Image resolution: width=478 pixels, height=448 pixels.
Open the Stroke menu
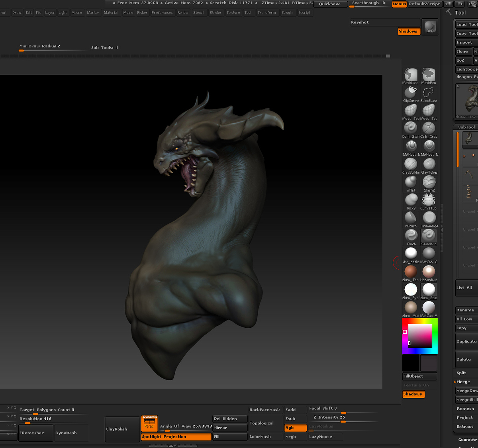coord(215,13)
